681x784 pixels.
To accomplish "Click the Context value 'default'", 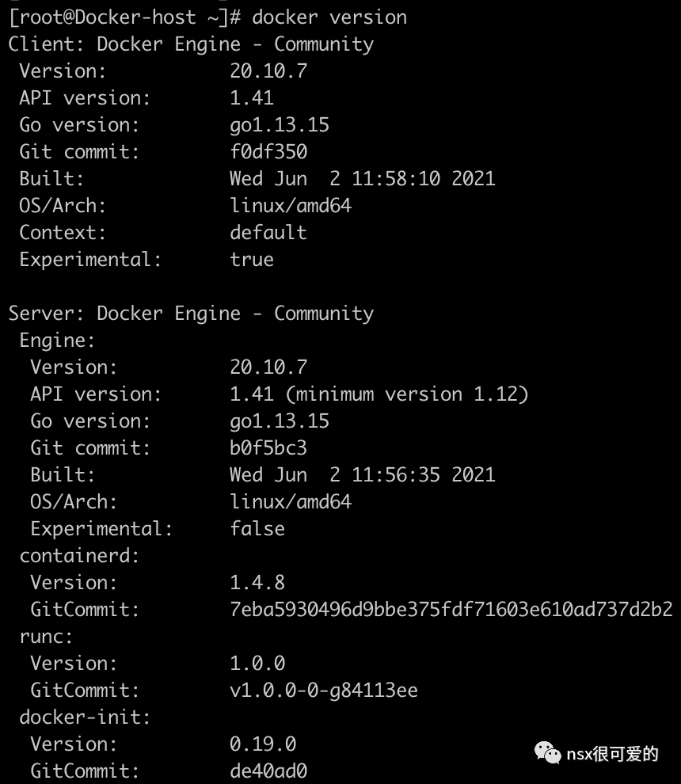I will pyautogui.click(x=268, y=232).
